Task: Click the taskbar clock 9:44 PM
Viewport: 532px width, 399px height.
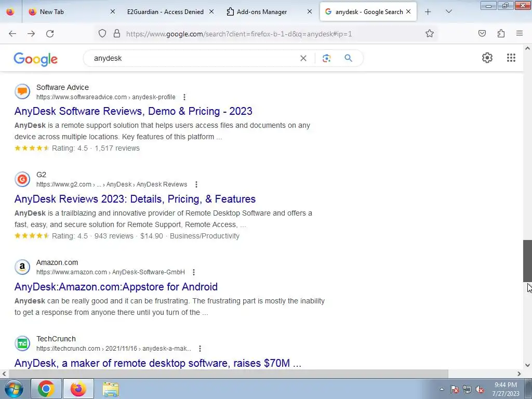Action: tap(506, 385)
